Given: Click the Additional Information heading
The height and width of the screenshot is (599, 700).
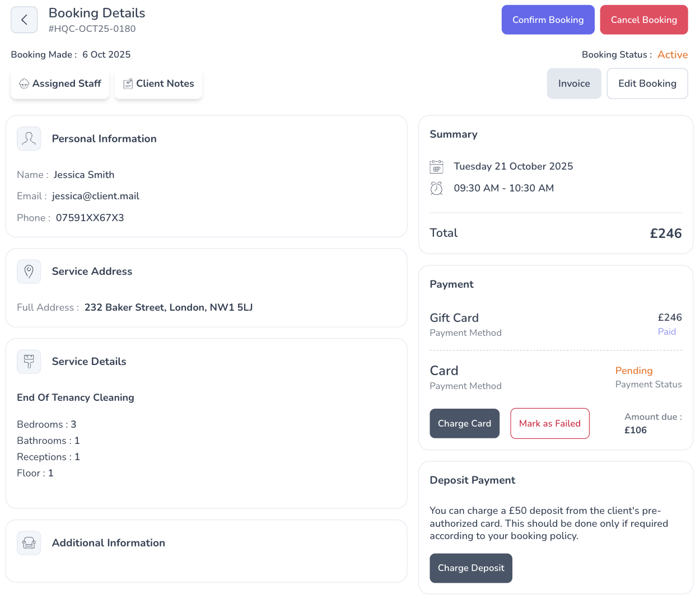Looking at the screenshot, I should 109,544.
